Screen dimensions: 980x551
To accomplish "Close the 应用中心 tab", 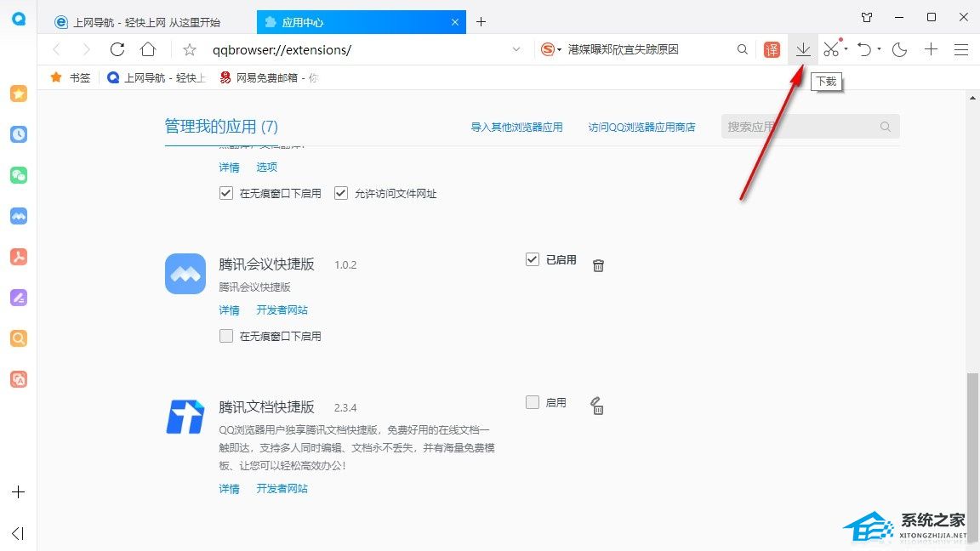I will 455,22.
